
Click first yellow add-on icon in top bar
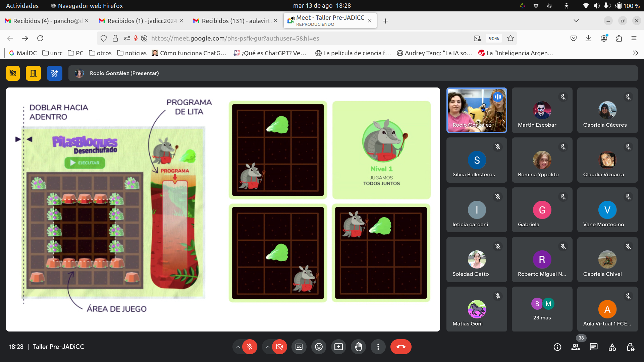pos(13,73)
